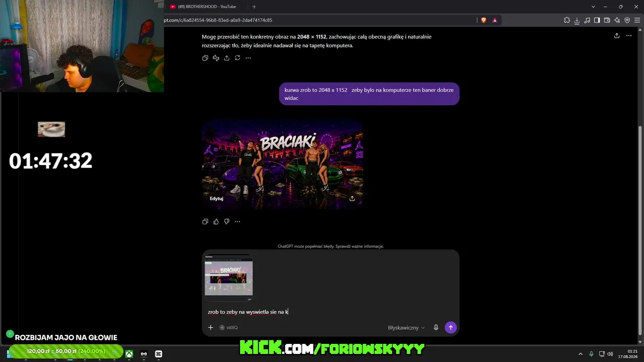Send the message with purple arrow button
The image size is (644, 362).
click(451, 328)
